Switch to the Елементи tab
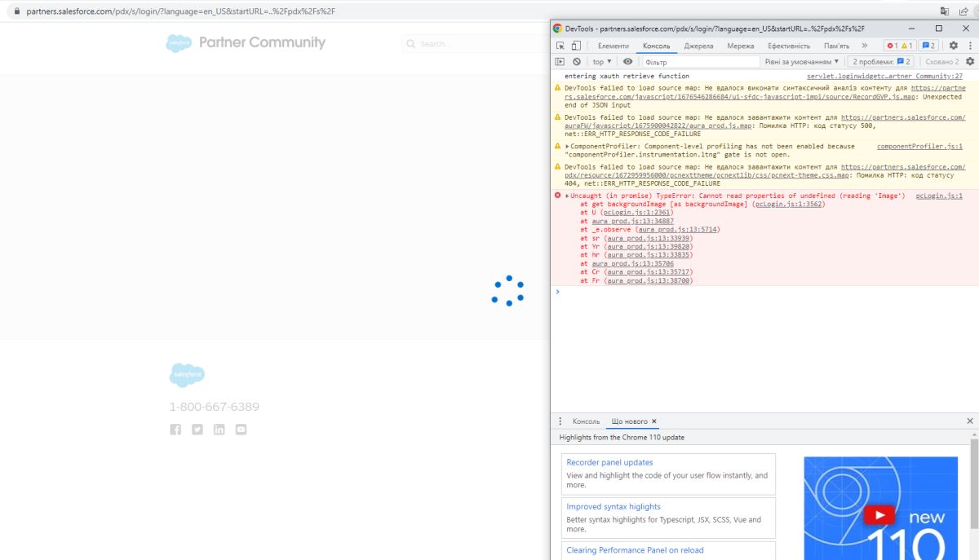 (x=614, y=46)
